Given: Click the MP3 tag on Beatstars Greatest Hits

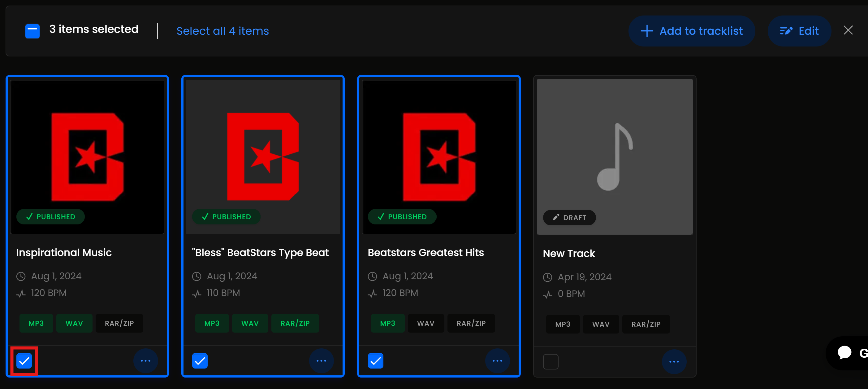Looking at the screenshot, I should (x=387, y=323).
